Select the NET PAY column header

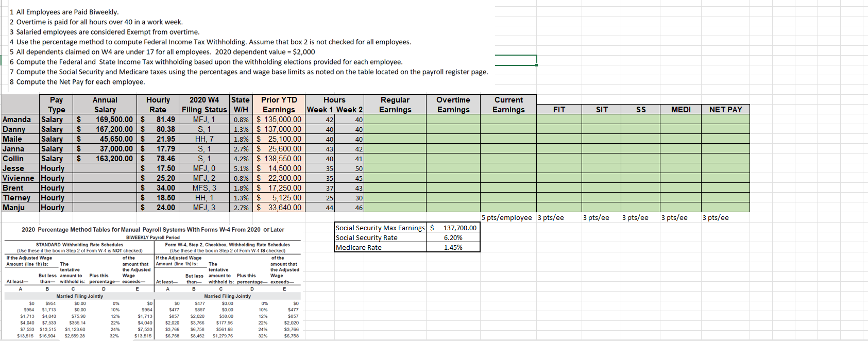725,109
